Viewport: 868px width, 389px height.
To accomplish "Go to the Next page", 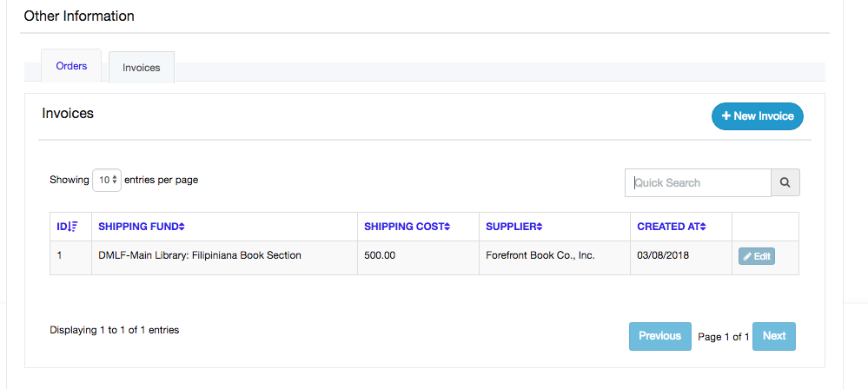I will coord(774,336).
